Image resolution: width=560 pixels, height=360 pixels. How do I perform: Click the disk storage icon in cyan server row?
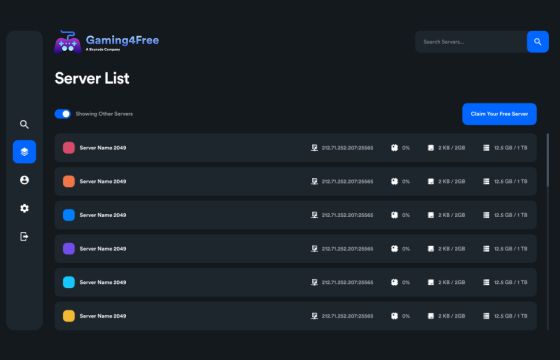(486, 282)
